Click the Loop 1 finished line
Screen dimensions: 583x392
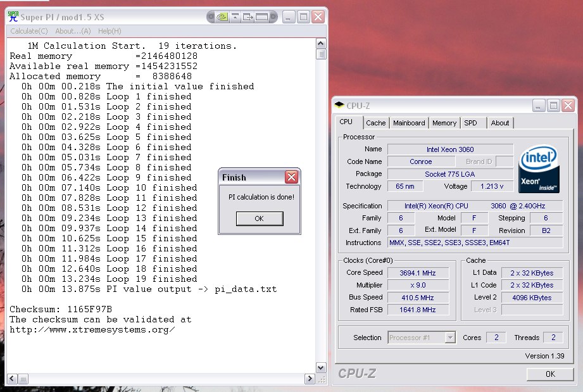[106, 96]
